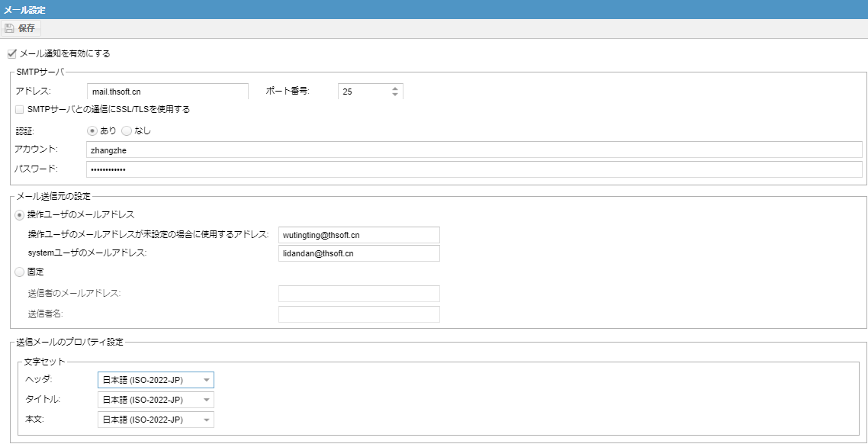The height and width of the screenshot is (444, 868).
Task: Click the パスワード field
Action: pyautogui.click(x=474, y=169)
